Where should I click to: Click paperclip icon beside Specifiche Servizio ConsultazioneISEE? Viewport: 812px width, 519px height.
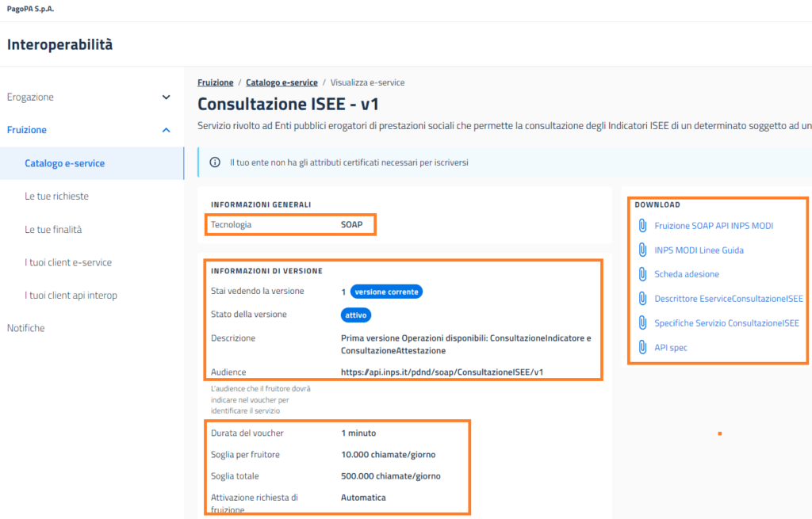tap(643, 323)
